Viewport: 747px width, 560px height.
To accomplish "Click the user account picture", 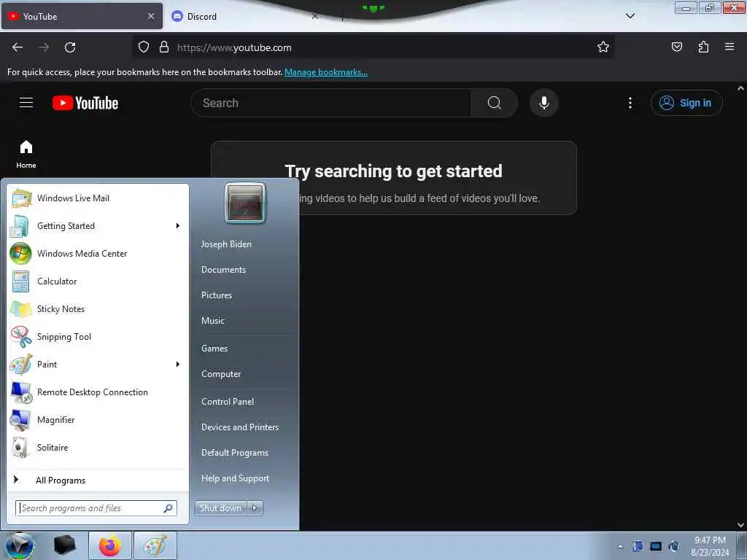I will [245, 203].
